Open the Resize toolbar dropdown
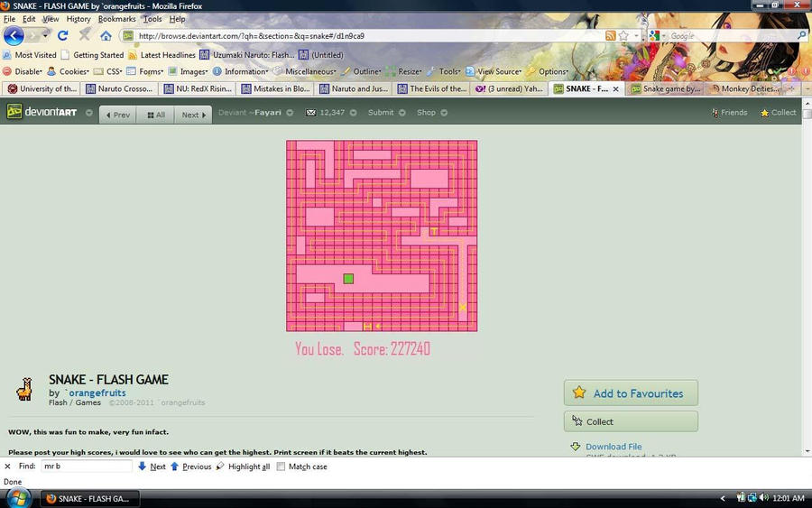812x508 pixels. [x=404, y=71]
